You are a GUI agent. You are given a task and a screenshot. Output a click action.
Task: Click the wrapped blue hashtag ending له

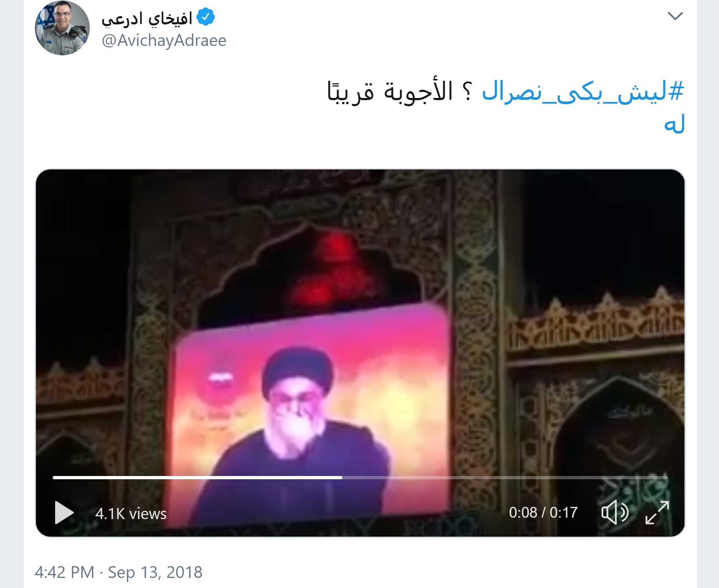[674, 124]
